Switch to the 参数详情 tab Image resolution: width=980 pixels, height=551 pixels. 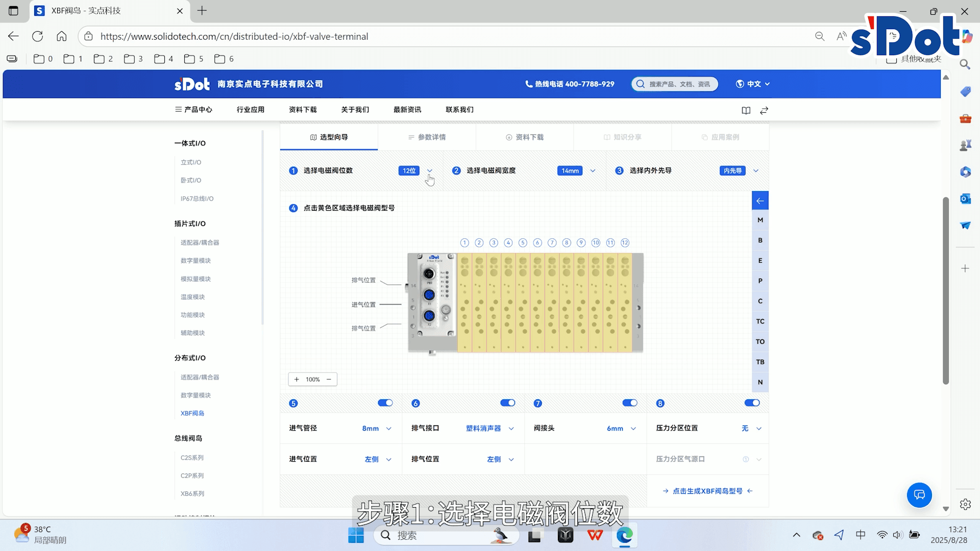[x=427, y=137]
